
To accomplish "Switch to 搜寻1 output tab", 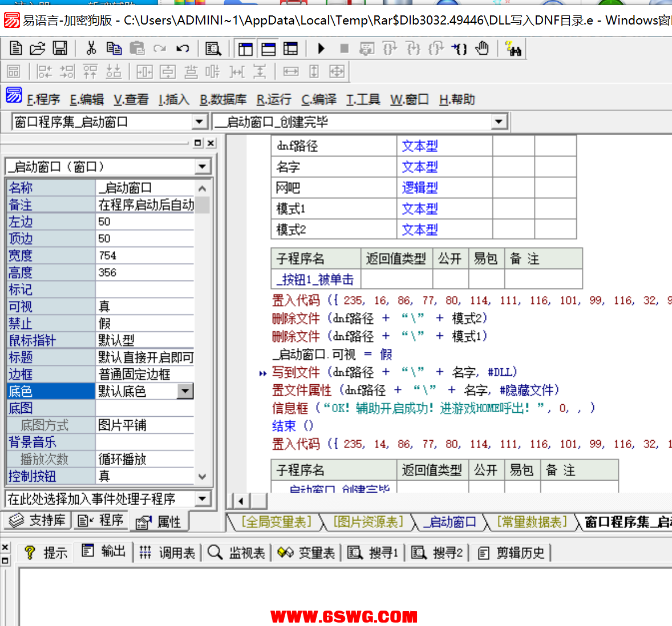I will pyautogui.click(x=373, y=553).
